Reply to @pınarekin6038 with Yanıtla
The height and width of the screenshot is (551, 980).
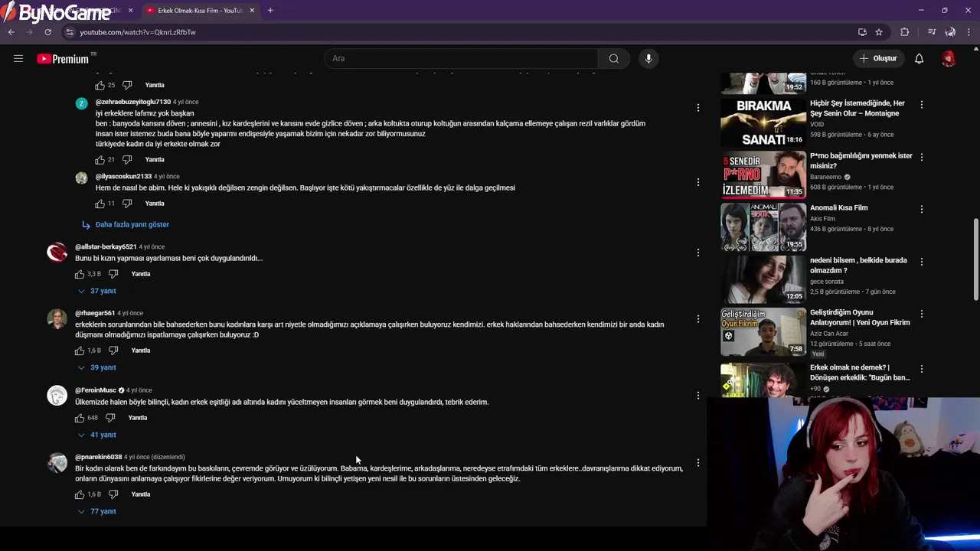(x=141, y=494)
